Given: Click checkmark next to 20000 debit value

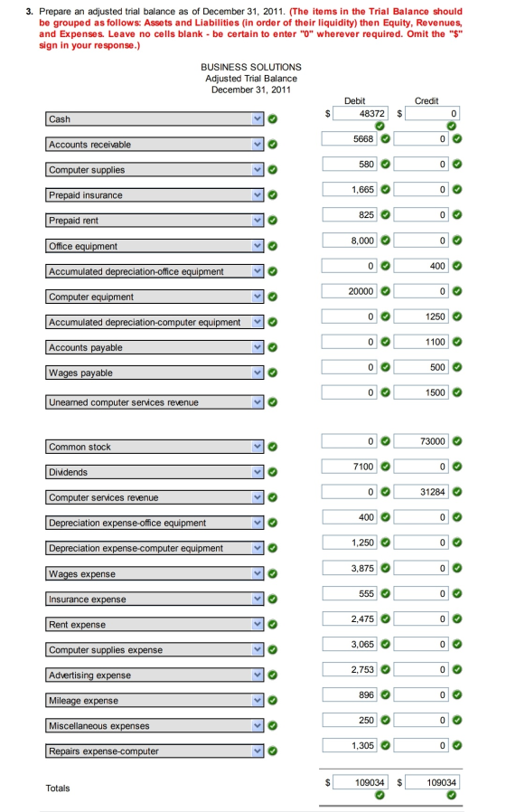Looking at the screenshot, I should point(385,291).
